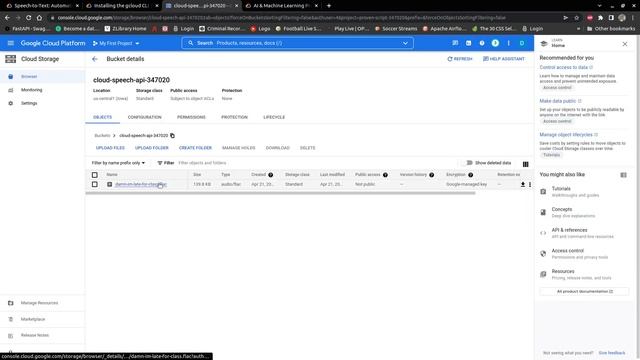
Task: Open Release Notes in the sidebar
Action: [x=35, y=335]
